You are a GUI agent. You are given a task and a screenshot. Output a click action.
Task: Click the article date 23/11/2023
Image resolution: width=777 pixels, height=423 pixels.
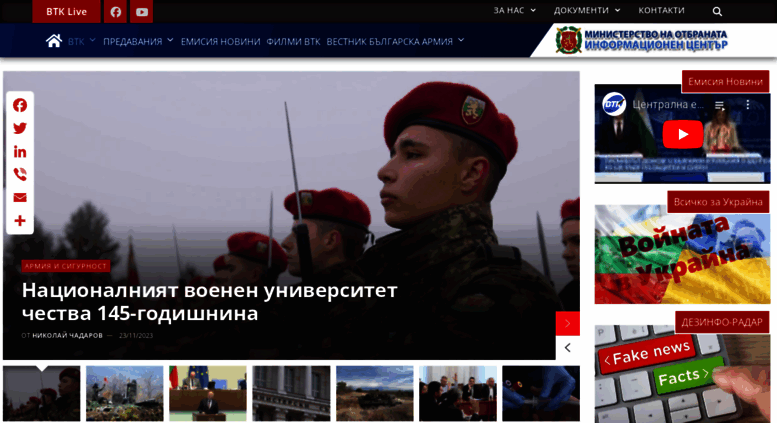tap(136, 335)
